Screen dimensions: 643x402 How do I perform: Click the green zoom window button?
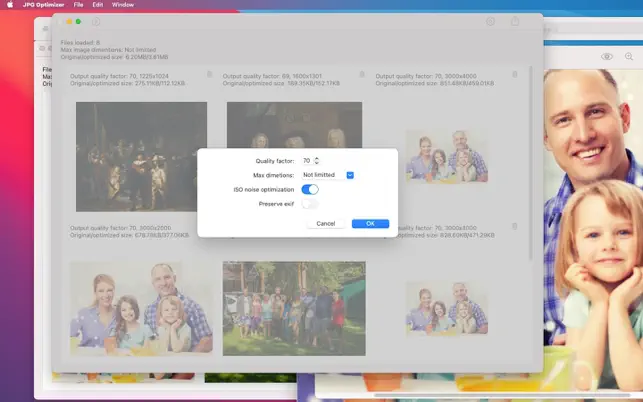[x=78, y=22]
